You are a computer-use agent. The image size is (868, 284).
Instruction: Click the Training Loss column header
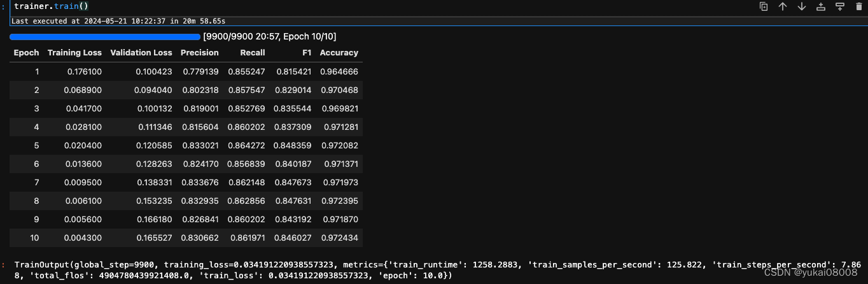pos(74,53)
